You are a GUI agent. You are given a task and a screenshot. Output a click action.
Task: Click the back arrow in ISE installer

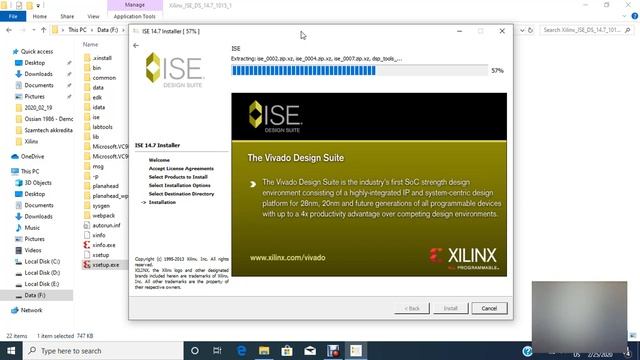(136, 46)
